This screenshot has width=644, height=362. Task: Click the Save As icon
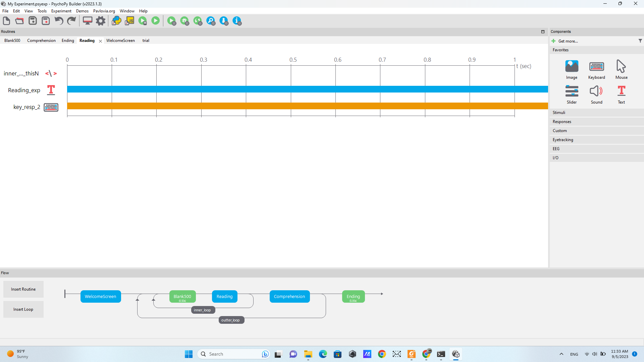[46, 21]
